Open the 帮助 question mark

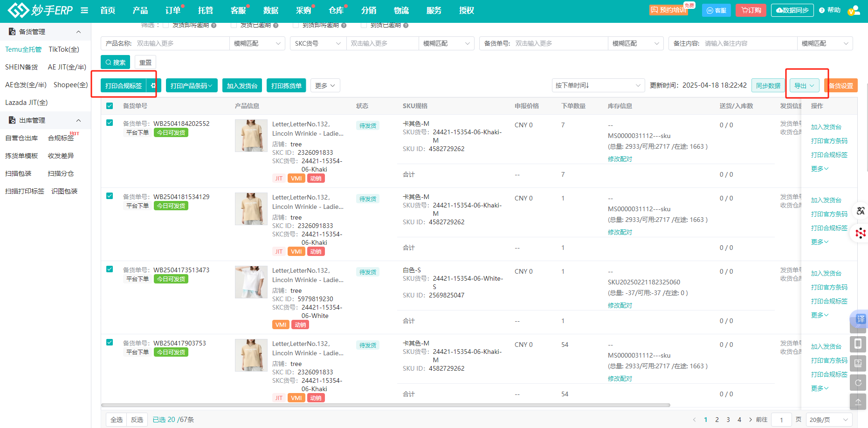[830, 10]
